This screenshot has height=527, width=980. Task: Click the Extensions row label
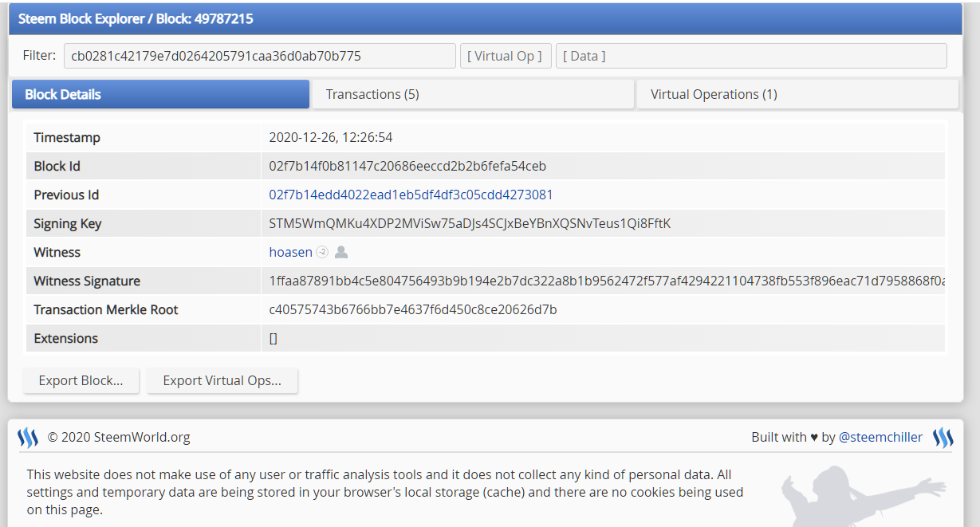pos(66,339)
